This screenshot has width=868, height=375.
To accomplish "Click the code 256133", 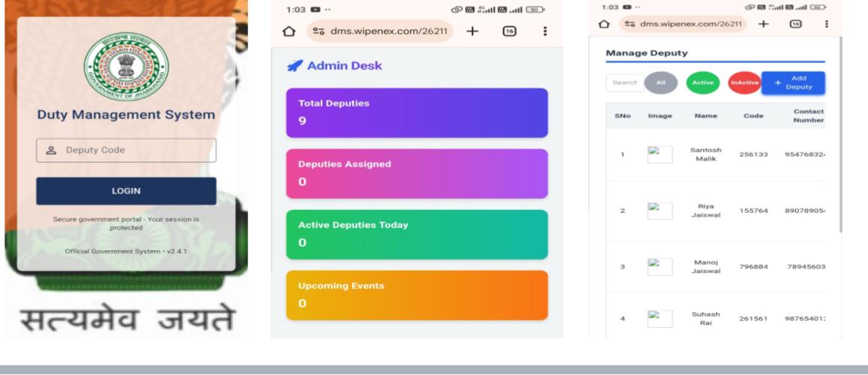I will coord(753,154).
